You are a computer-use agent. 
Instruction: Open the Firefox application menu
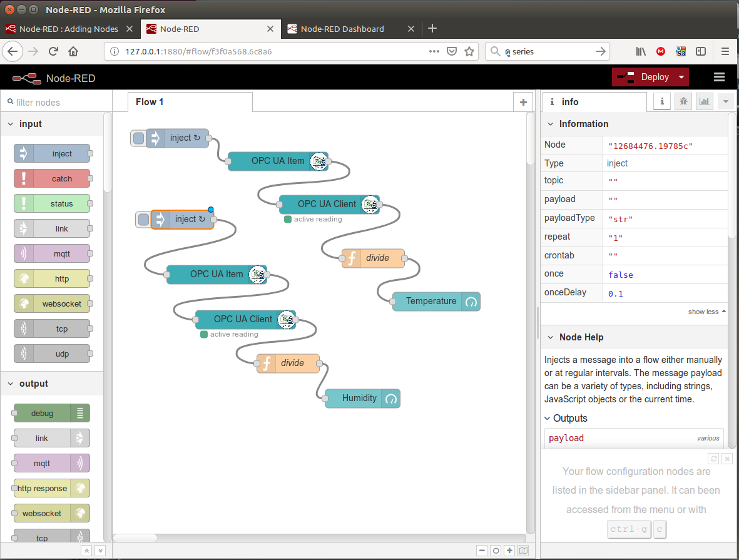click(725, 51)
